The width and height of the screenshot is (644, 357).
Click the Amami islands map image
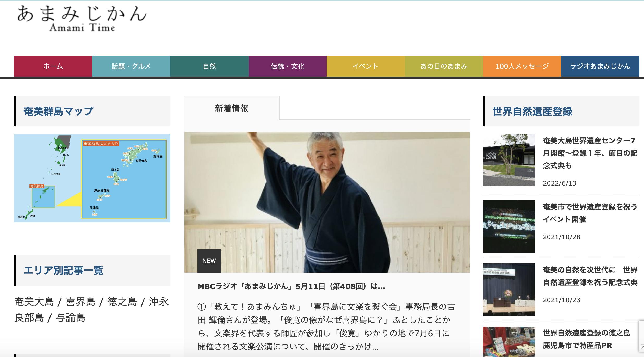tap(92, 178)
